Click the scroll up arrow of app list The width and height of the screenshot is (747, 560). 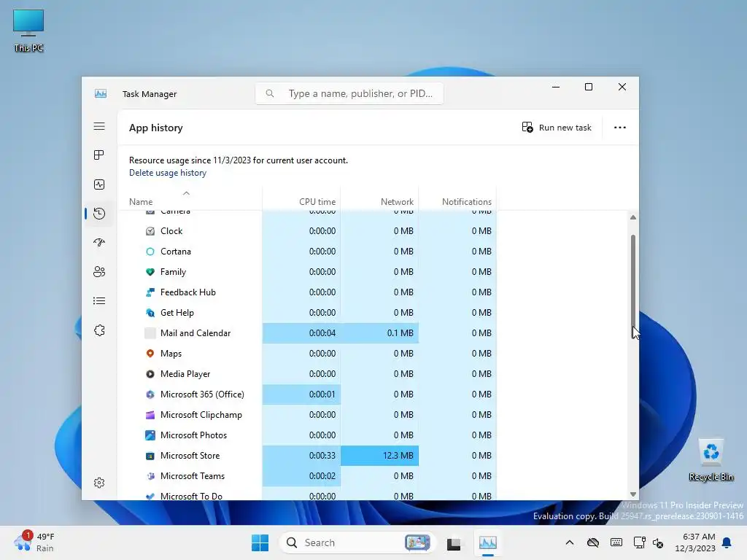[633, 217]
